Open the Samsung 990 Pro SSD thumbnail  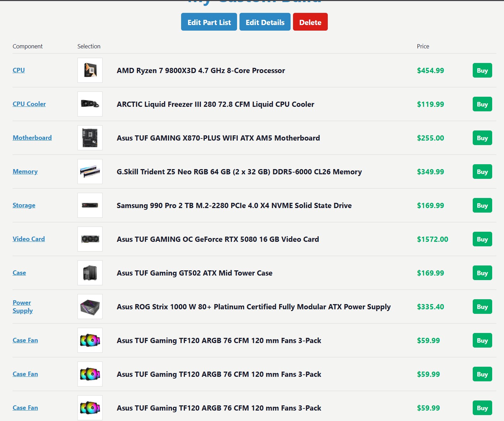pos(90,205)
